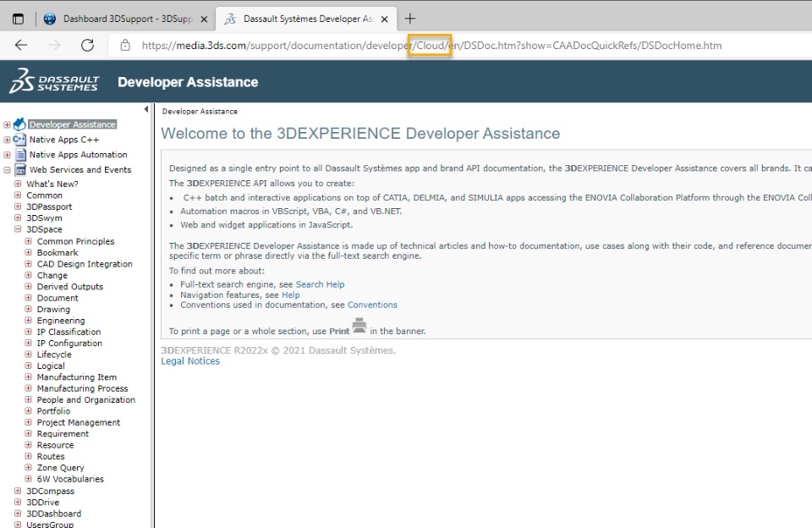
Task: Click the Web Services and Events icon
Action: (20, 169)
